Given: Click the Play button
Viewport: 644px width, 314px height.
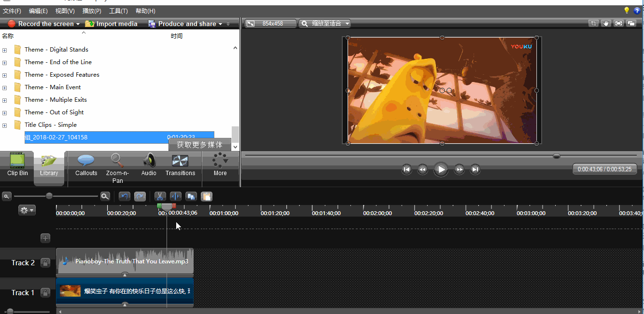Looking at the screenshot, I should [x=441, y=169].
